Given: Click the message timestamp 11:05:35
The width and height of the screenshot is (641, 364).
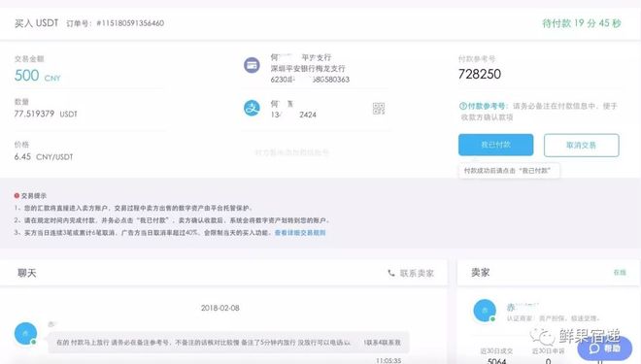Looking at the screenshot, I should [x=388, y=361].
